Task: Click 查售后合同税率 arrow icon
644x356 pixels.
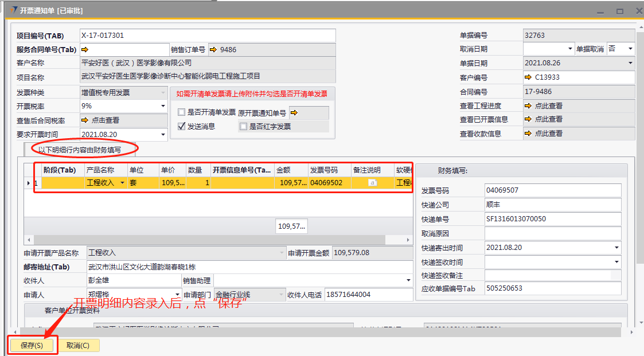Action: [85, 120]
